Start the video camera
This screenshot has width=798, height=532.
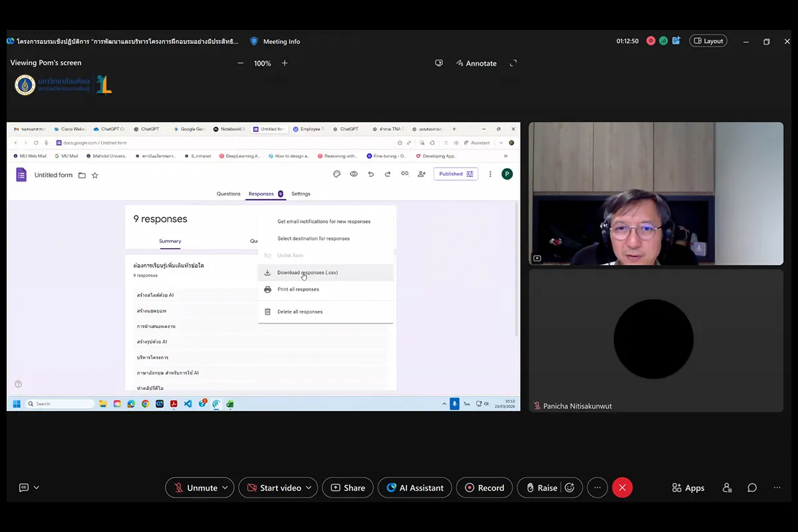pyautogui.click(x=273, y=487)
